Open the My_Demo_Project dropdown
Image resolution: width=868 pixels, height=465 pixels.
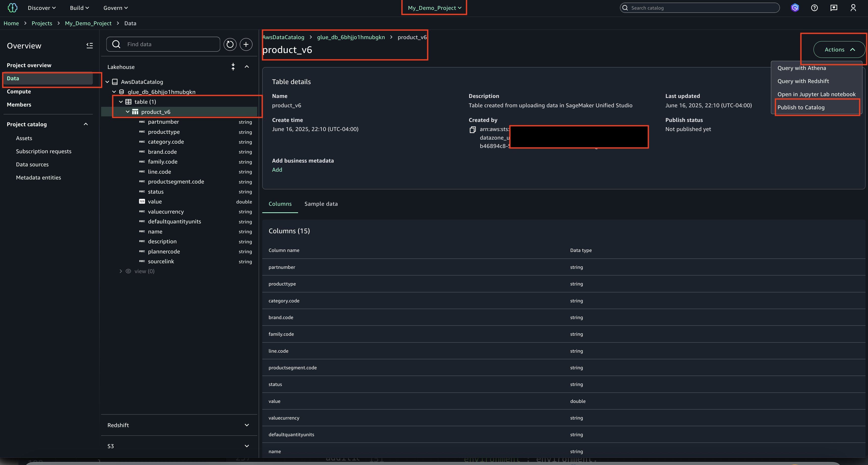point(434,8)
